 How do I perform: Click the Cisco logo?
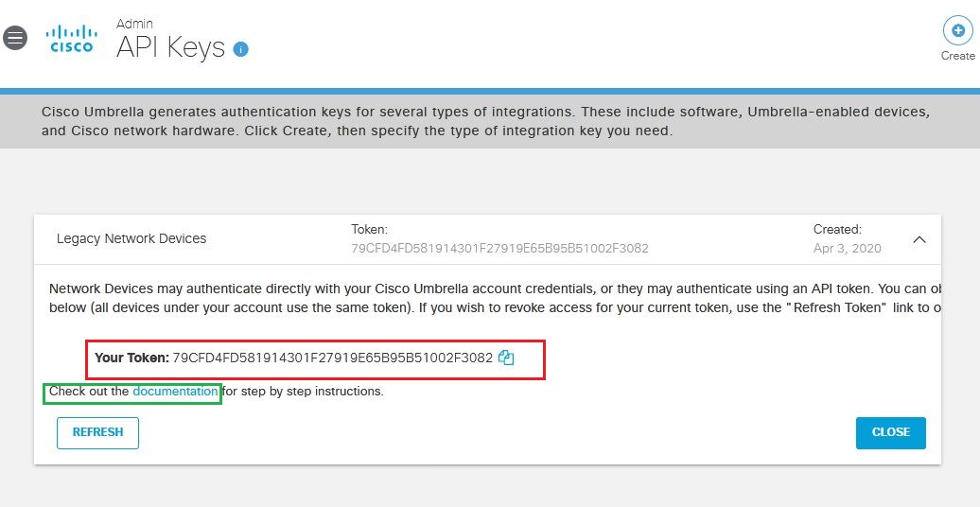[72, 38]
